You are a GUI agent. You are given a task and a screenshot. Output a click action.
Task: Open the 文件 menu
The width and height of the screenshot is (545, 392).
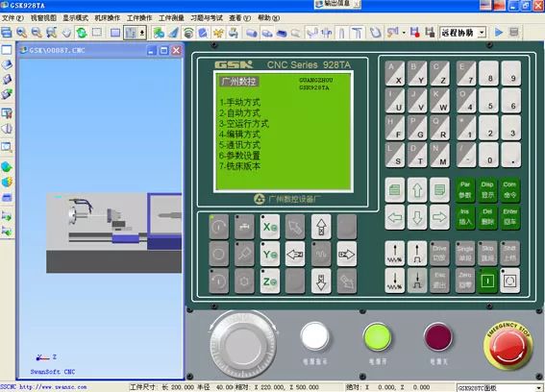coord(12,17)
